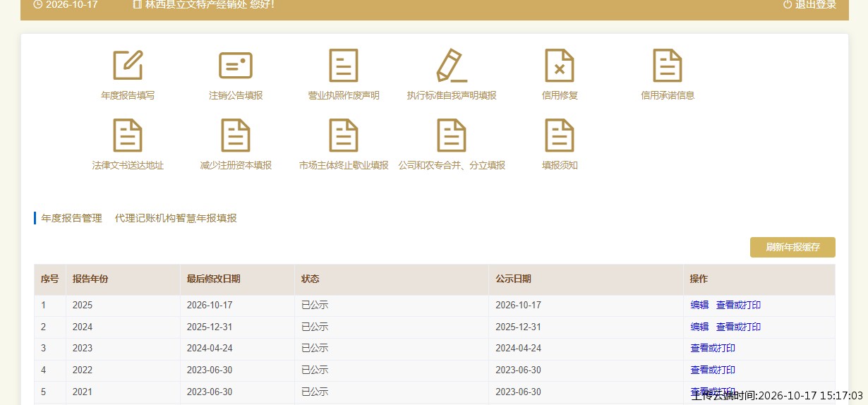This screenshot has width=868, height=405.
Task: Click 查看或打印 for the 2024 report
Action: (738, 327)
